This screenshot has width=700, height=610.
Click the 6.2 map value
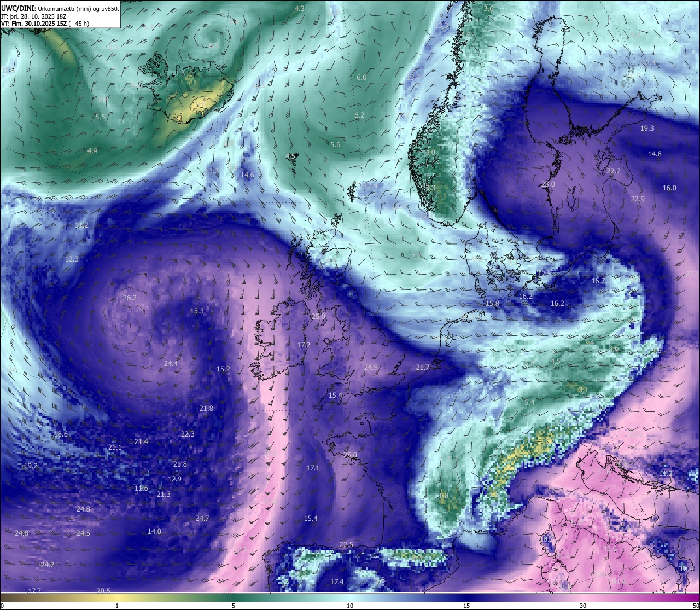tap(359, 115)
